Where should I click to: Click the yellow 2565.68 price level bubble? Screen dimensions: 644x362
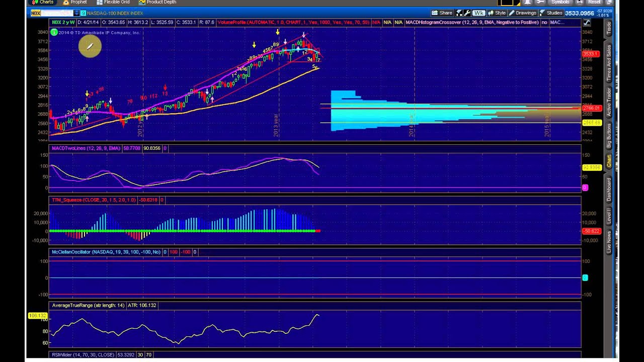coord(591,123)
